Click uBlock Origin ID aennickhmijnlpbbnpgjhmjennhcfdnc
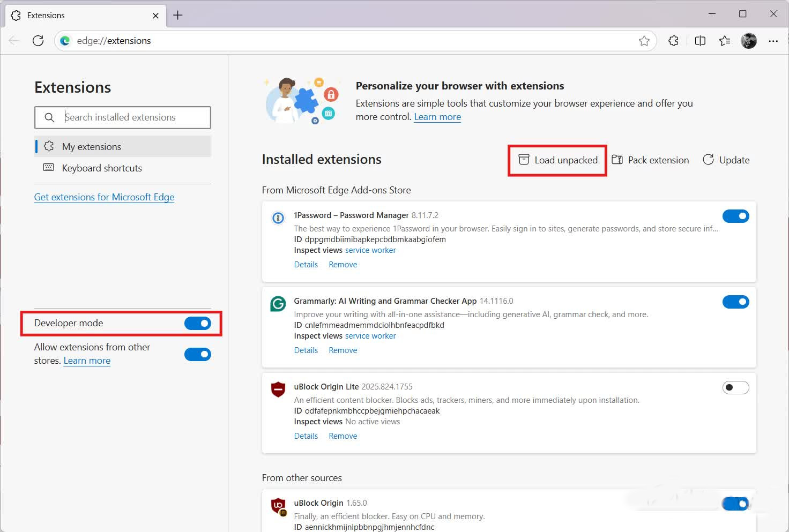 tap(369, 527)
